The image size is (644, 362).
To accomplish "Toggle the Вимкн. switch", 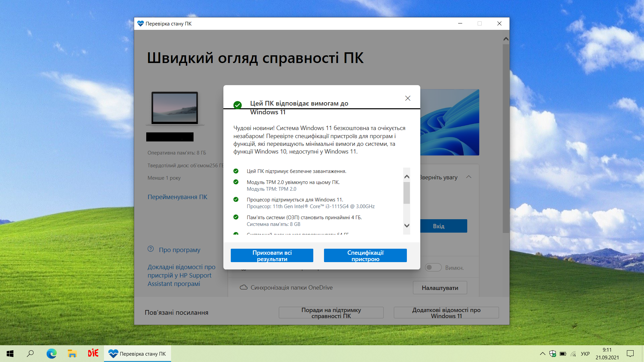I will click(x=433, y=267).
